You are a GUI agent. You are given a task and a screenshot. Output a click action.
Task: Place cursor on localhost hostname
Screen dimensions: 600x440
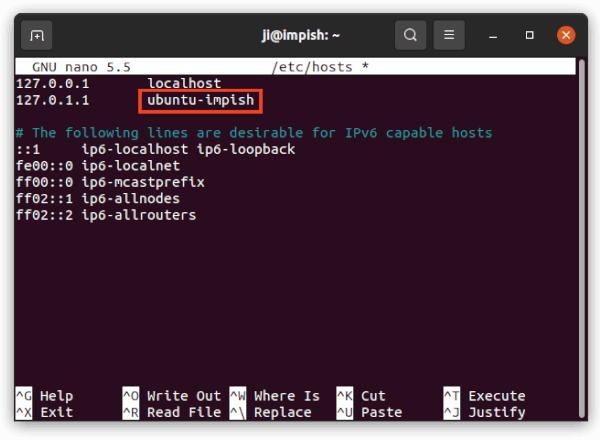184,83
